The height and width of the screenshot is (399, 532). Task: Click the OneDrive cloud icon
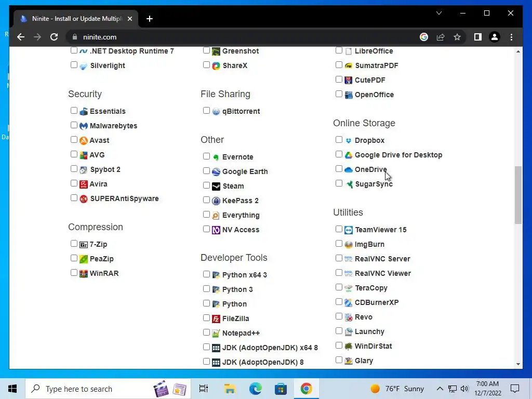coord(349,170)
